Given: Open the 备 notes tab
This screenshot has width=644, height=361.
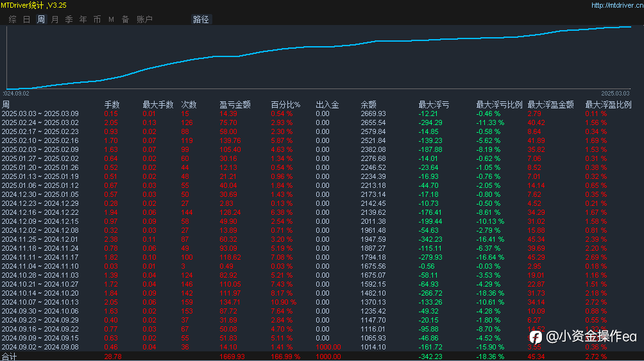Looking at the screenshot, I should point(125,19).
